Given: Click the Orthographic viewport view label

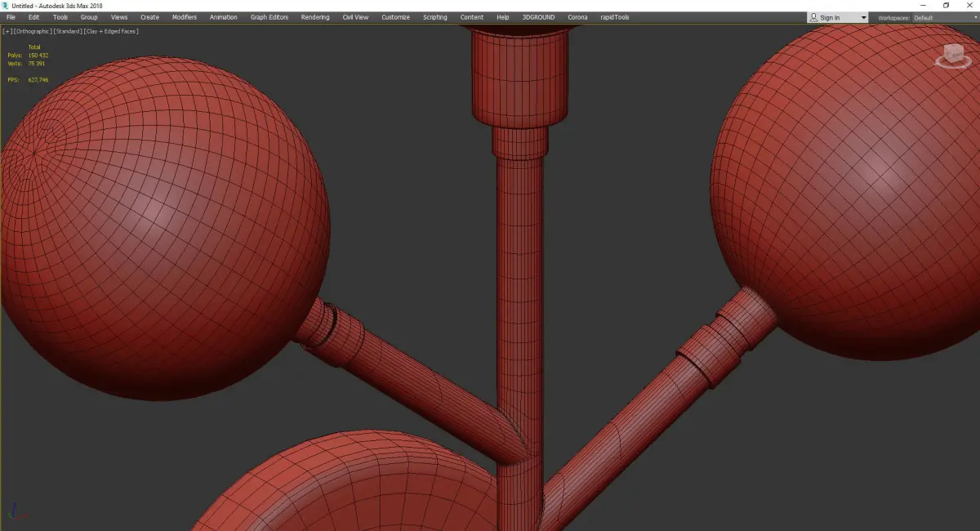Looking at the screenshot, I should [x=33, y=31].
